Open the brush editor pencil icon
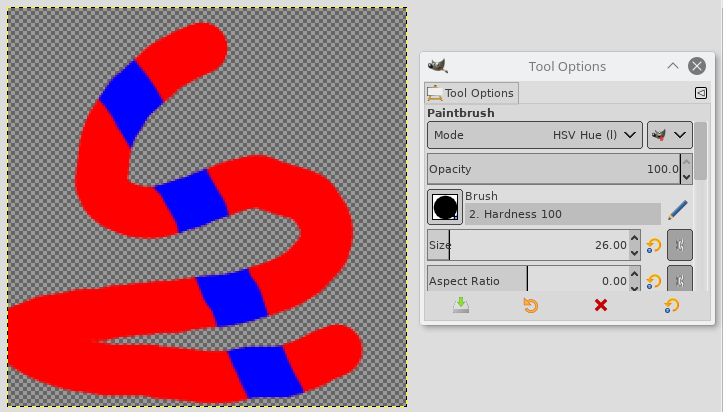 tap(678, 210)
